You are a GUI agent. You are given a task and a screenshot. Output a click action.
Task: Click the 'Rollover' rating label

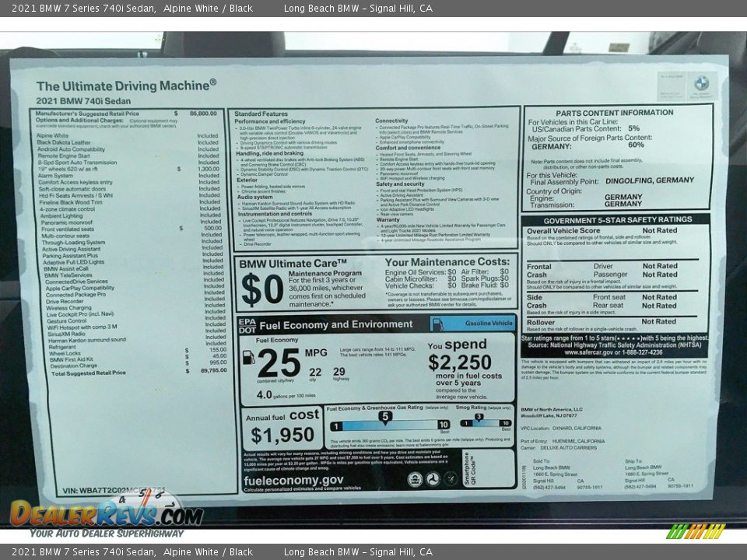[x=541, y=322]
